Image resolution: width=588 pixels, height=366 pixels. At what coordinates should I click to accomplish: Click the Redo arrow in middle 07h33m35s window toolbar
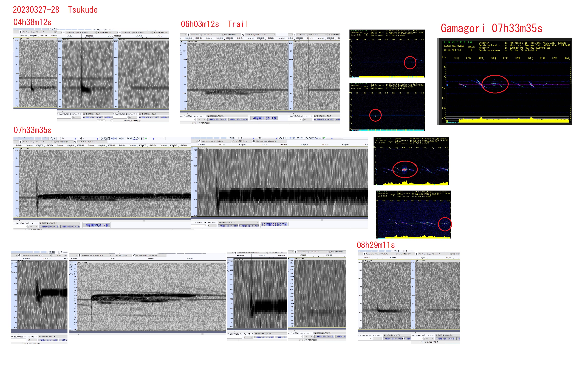pyautogui.click(x=302, y=138)
